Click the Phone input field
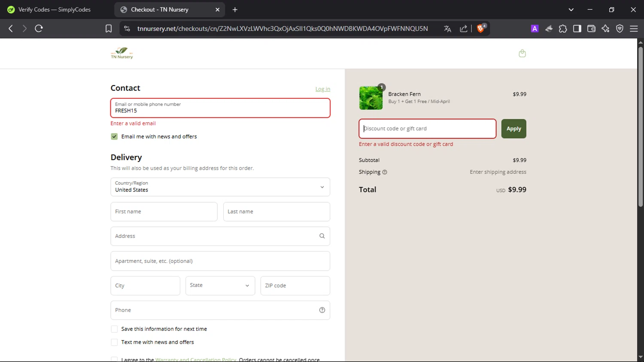Viewport: 644px width, 362px height. click(x=220, y=310)
